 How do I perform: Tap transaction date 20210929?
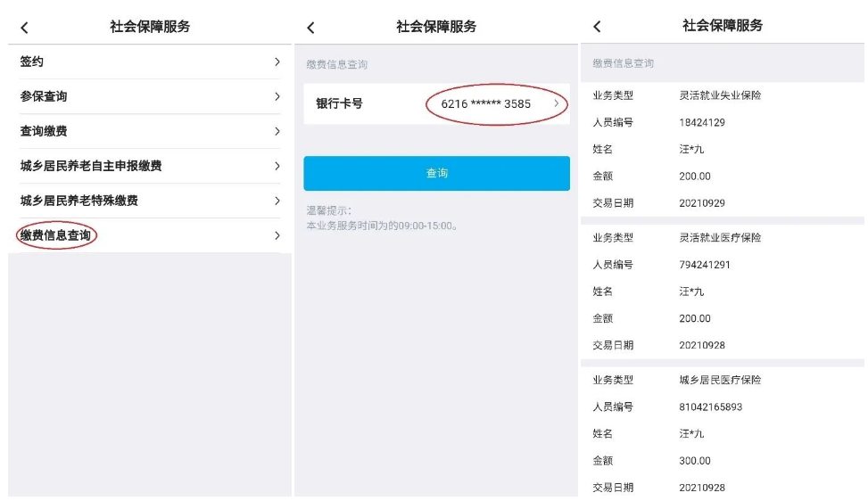point(702,203)
